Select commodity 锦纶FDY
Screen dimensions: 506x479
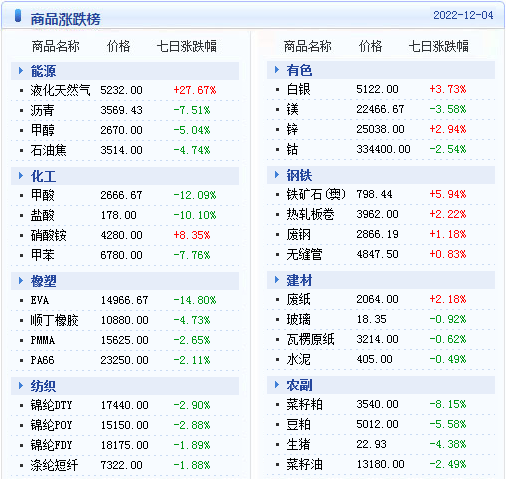(51, 445)
